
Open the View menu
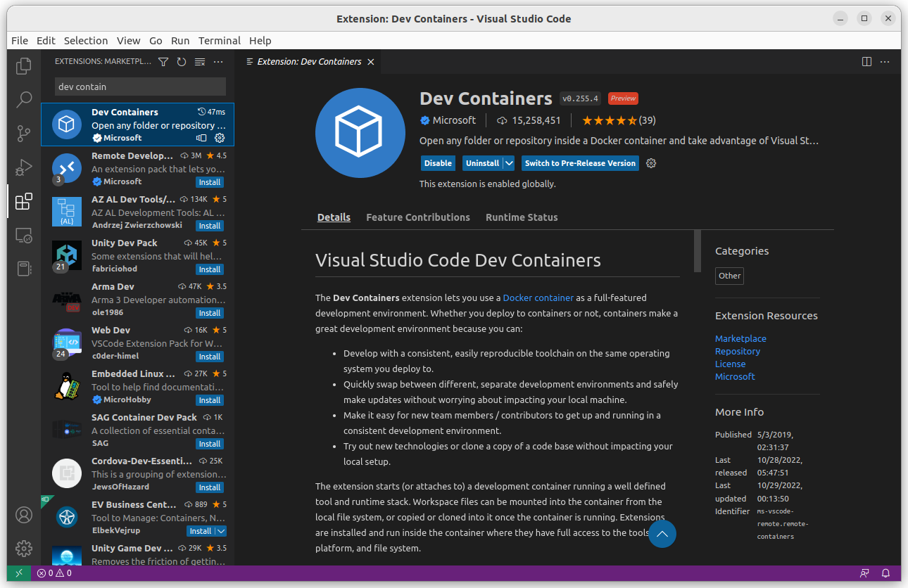click(x=129, y=41)
